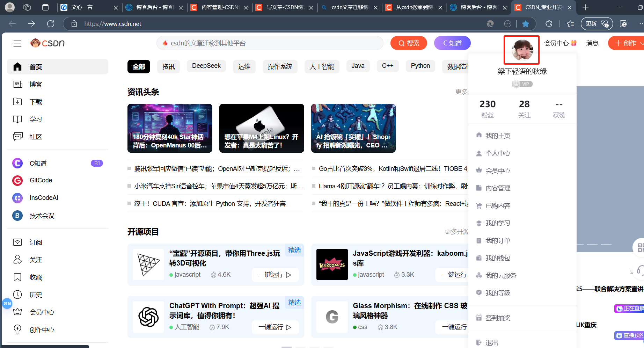Click the CSDN logo

[47, 43]
